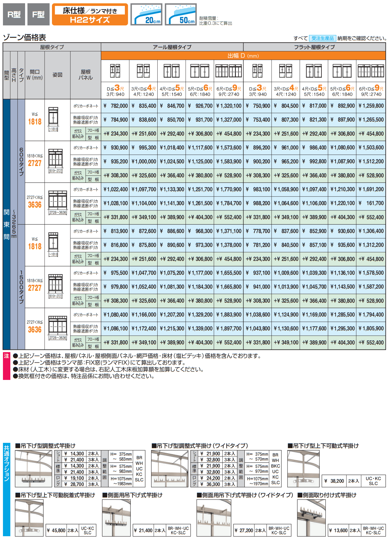Click the 換気框付きの価格 note line

(84, 376)
